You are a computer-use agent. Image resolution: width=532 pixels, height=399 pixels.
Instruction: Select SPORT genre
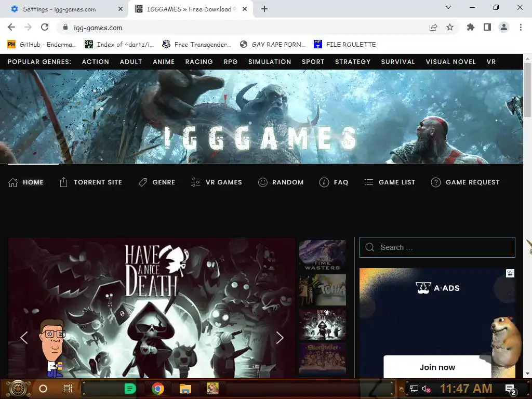[313, 62]
